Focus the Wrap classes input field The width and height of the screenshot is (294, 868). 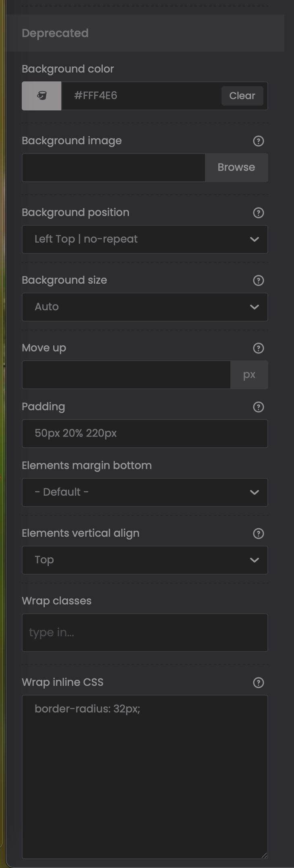[145, 633]
